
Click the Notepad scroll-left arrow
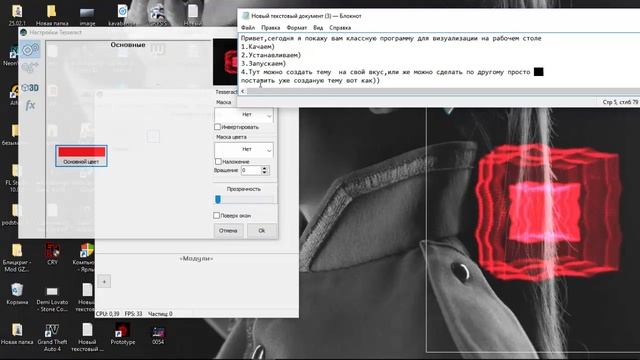(x=242, y=91)
